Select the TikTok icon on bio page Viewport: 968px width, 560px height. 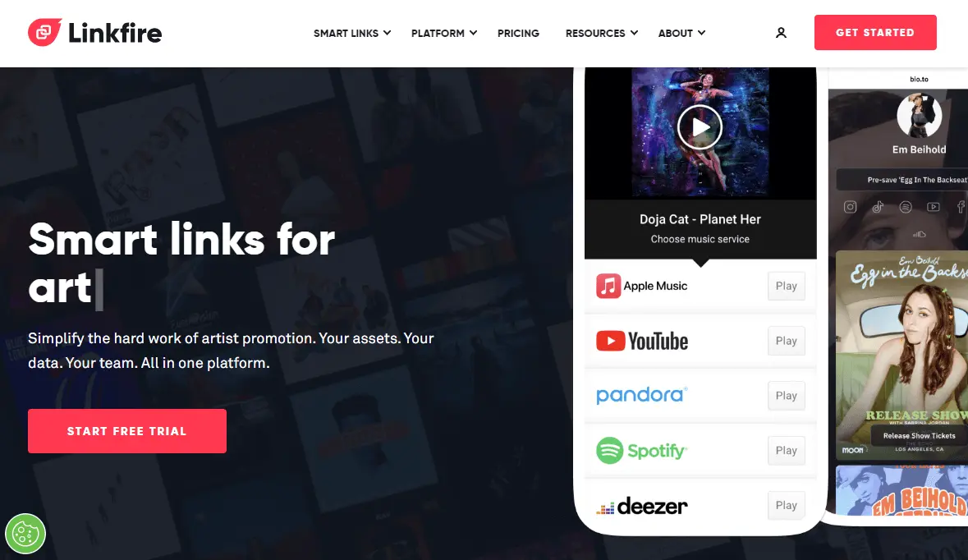pyautogui.click(x=878, y=207)
